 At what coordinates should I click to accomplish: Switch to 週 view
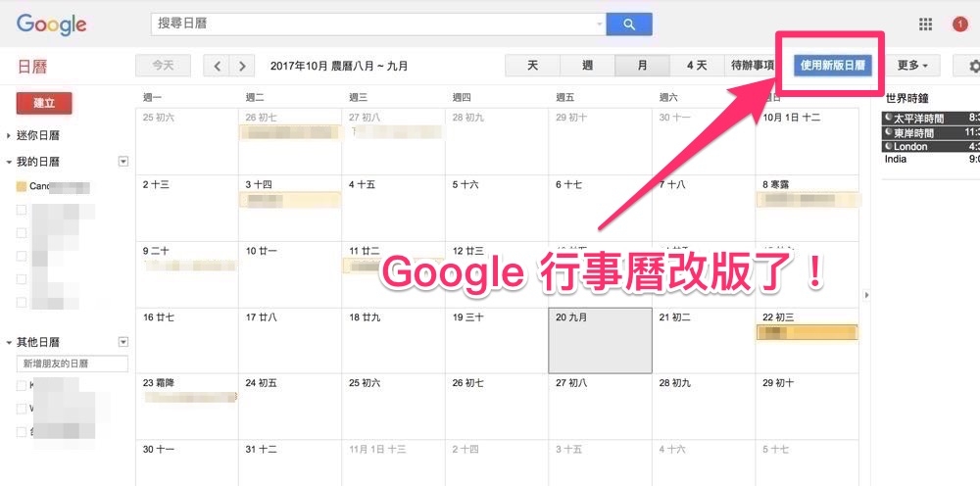click(x=587, y=66)
